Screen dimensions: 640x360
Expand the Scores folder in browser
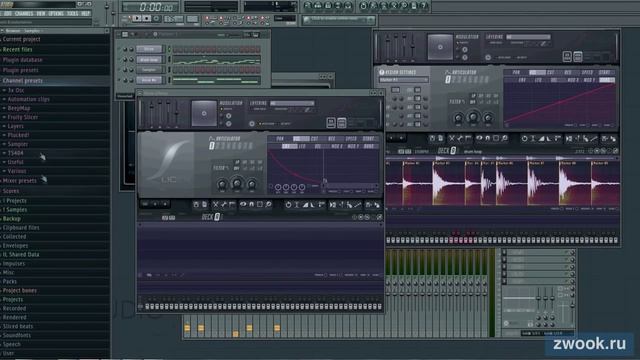pyautogui.click(x=11, y=191)
